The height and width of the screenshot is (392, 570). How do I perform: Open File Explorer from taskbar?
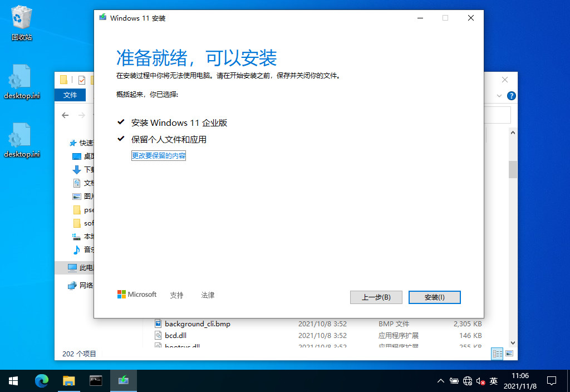click(68, 381)
